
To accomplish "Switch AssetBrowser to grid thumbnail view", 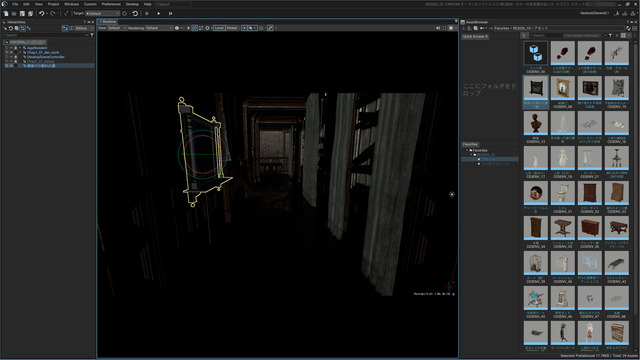I will pos(623,36).
